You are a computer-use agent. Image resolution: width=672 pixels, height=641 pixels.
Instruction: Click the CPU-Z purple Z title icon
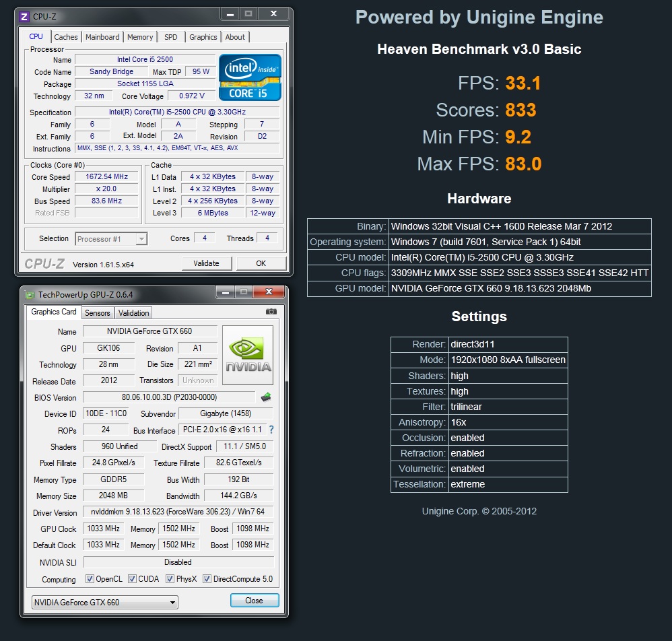[24, 17]
